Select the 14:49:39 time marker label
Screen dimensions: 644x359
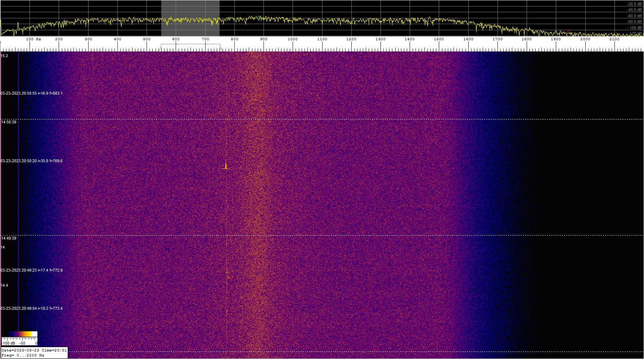pyautogui.click(x=9, y=238)
